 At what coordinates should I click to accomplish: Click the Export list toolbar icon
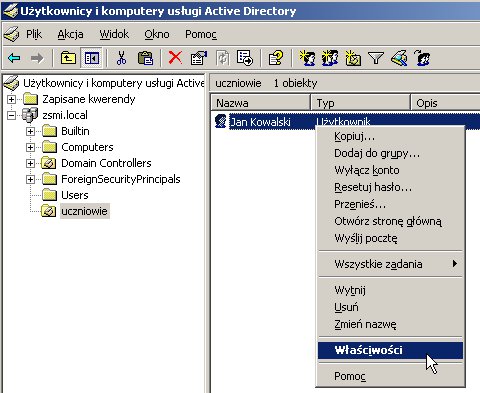tap(245, 58)
